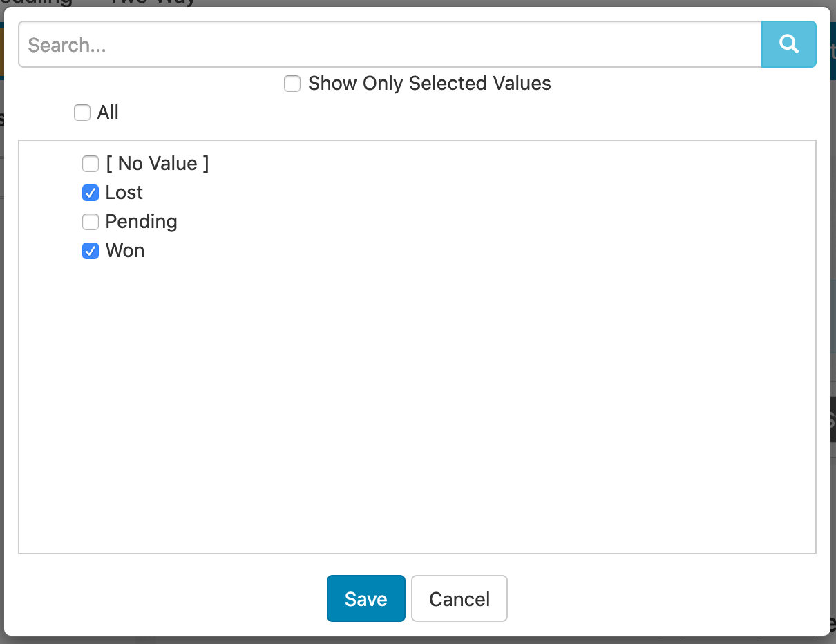This screenshot has height=644, width=836.
Task: Click the "Pending" label text
Action: click(141, 222)
